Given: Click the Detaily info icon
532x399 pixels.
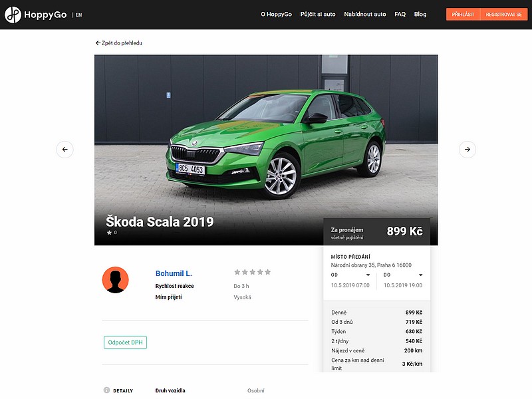Looking at the screenshot, I should pos(106,390).
